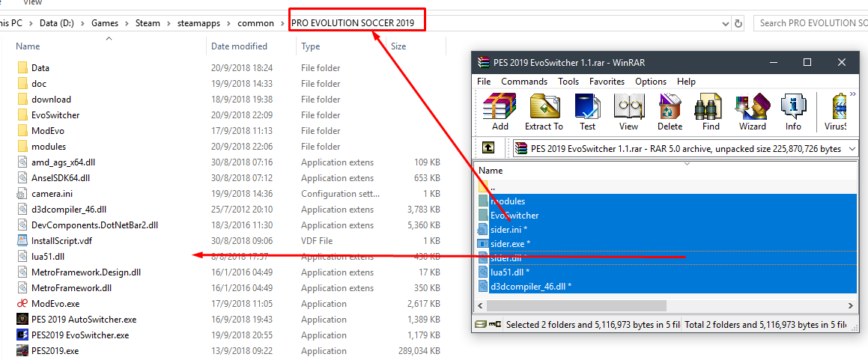The height and width of the screenshot is (360, 868).
Task: Click the Explorer refresh button
Action: coord(738,23)
